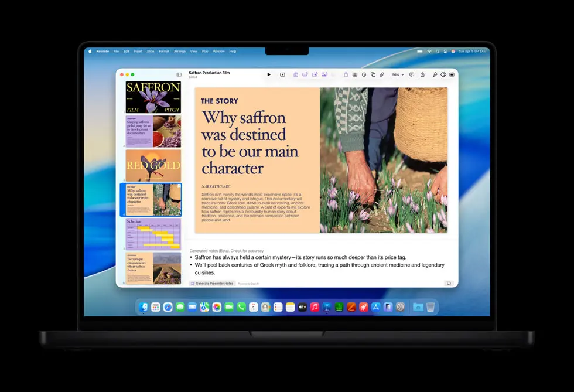Open the Document inspector
The width and height of the screenshot is (574, 392).
tap(452, 74)
